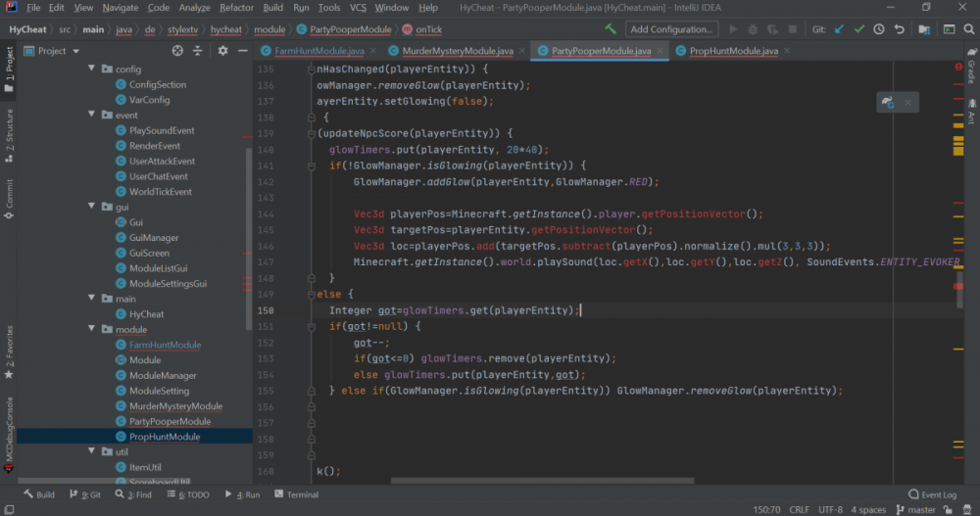
Task: Click the lock read-only status bar icon
Action: (948, 510)
